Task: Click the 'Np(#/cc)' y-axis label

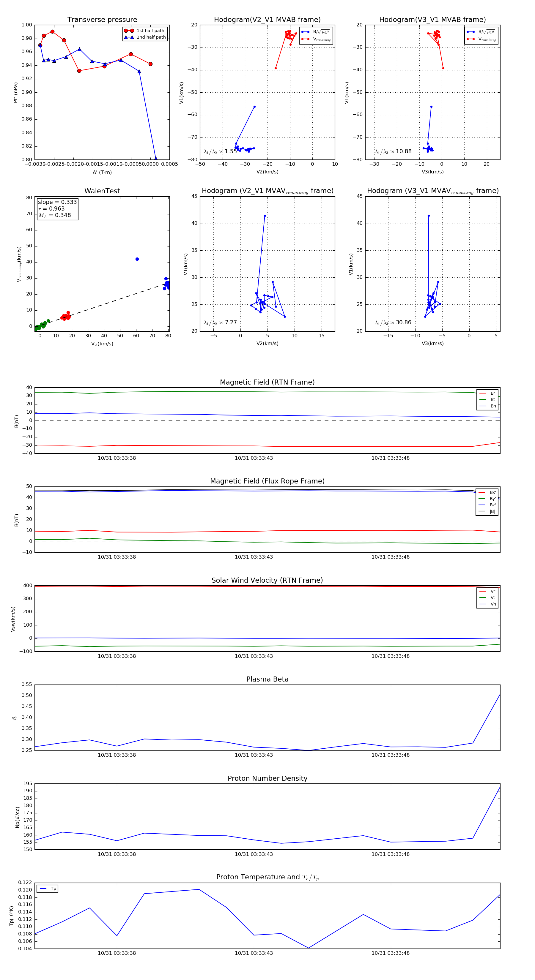Action: click(17, 817)
